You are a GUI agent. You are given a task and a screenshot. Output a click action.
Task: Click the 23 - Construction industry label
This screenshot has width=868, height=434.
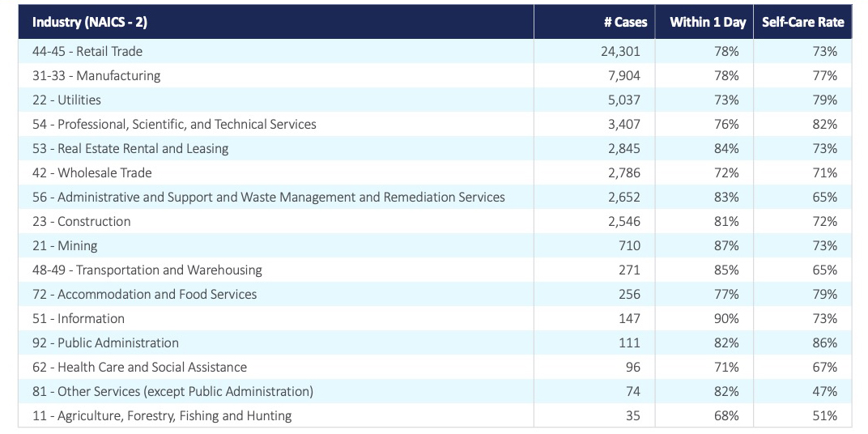(81, 221)
